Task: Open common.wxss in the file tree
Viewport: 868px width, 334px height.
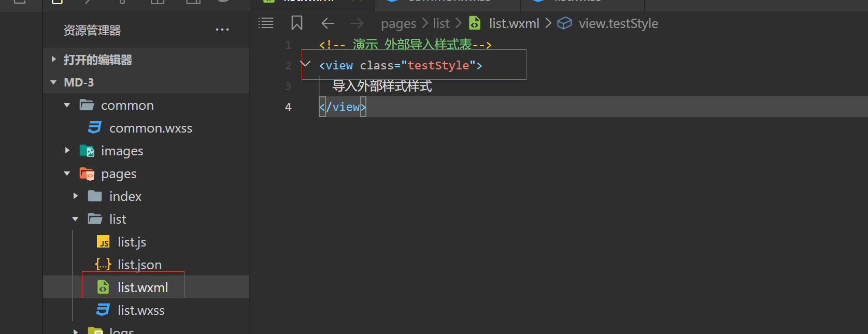Action: [x=150, y=128]
